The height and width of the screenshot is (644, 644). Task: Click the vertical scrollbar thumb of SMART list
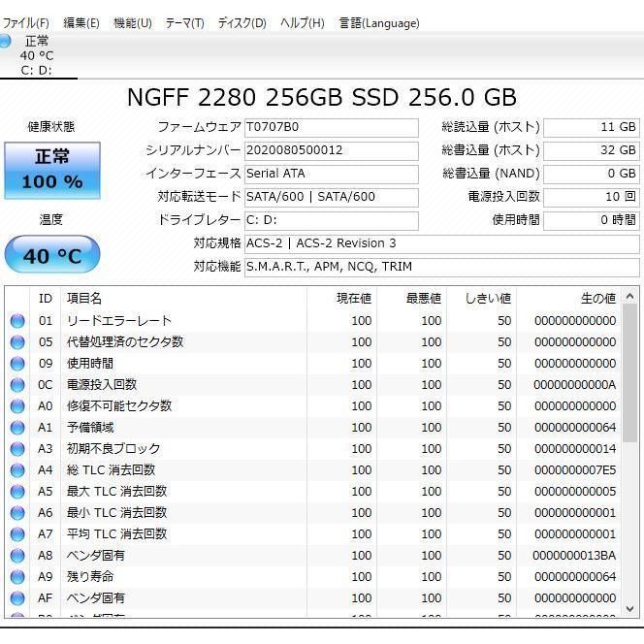[630, 373]
